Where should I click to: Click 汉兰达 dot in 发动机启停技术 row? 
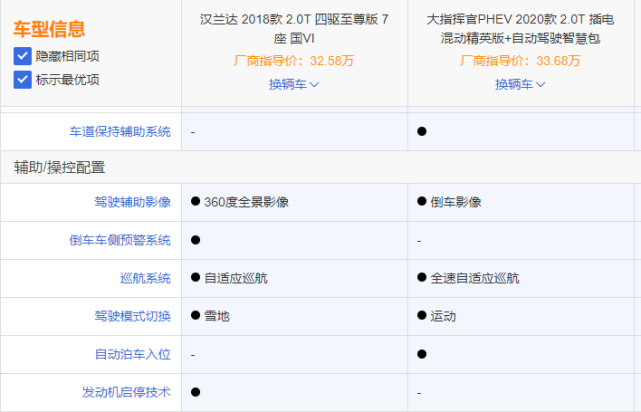pyautogui.click(x=195, y=392)
